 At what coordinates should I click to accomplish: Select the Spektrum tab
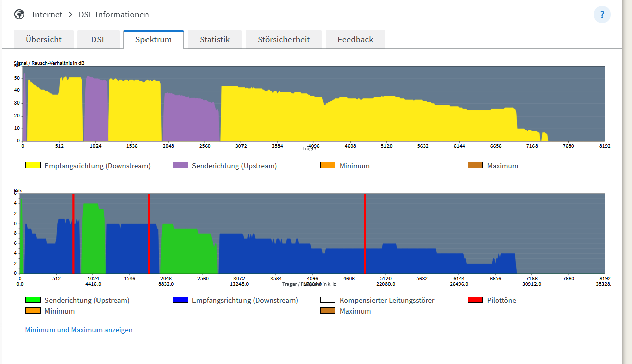coord(154,39)
